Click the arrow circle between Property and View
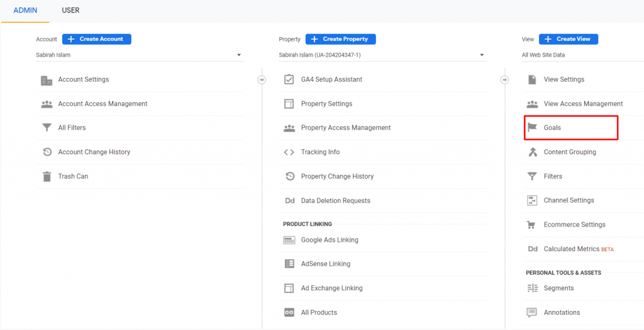Image resolution: width=644 pixels, height=330 pixels. [505, 80]
